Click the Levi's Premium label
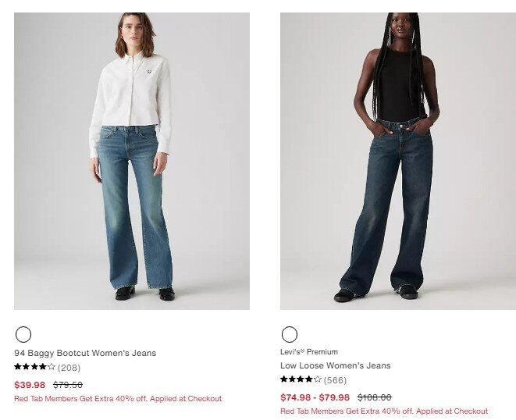 [309, 352]
